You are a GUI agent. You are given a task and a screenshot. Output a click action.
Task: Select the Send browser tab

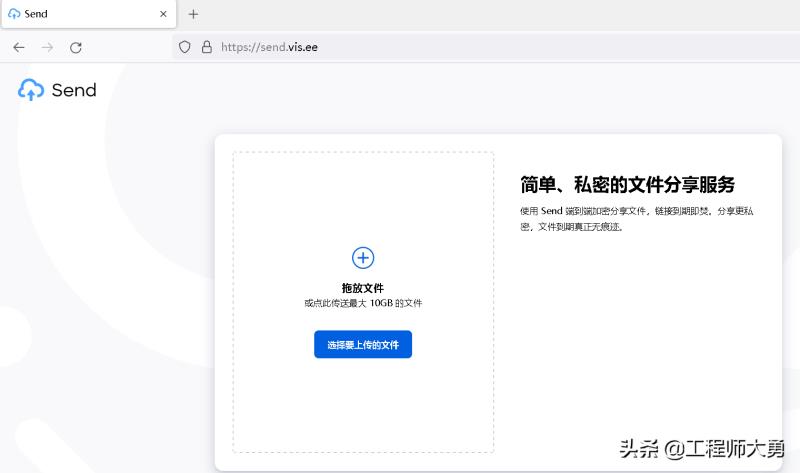click(x=88, y=14)
